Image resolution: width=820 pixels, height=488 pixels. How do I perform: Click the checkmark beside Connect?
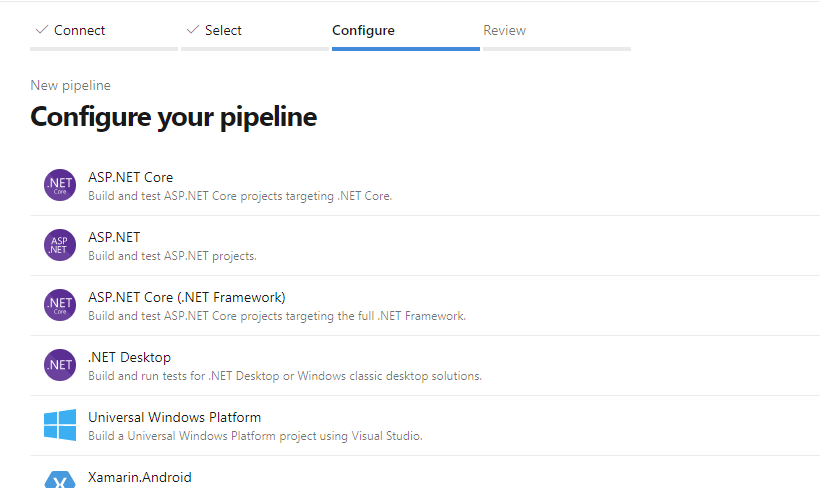42,30
